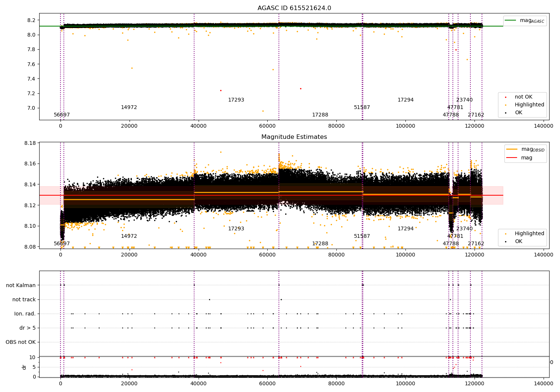Select the mag OBSID legend entry
560x392 pixels.
coord(526,149)
